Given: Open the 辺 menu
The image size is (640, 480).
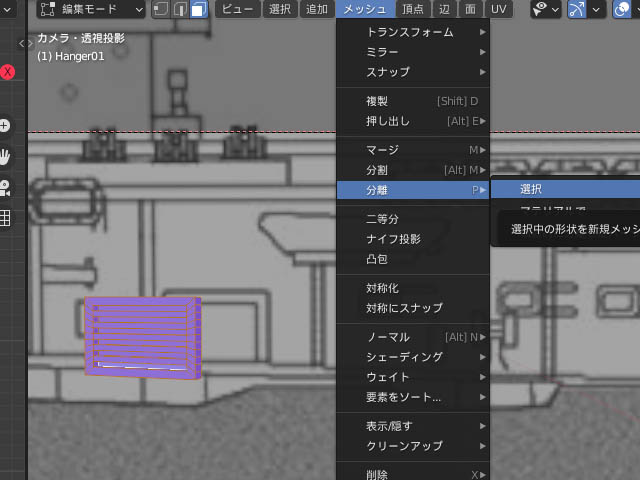Looking at the screenshot, I should (444, 9).
